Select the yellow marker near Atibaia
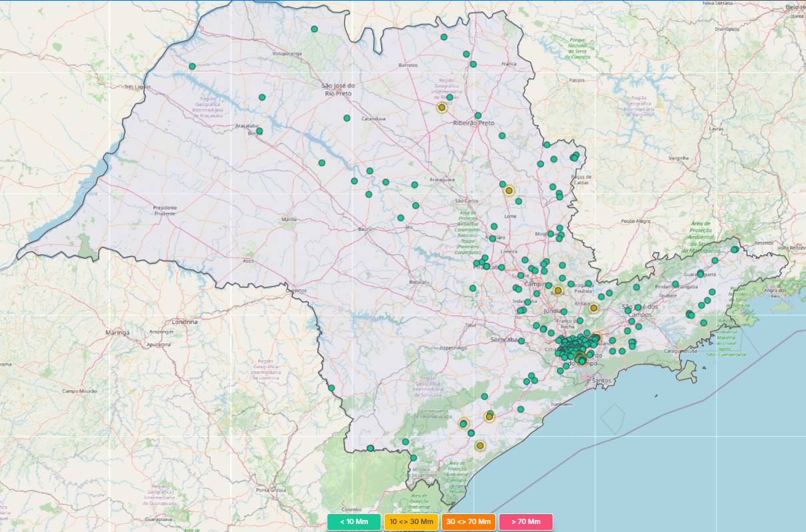 pyautogui.click(x=593, y=308)
